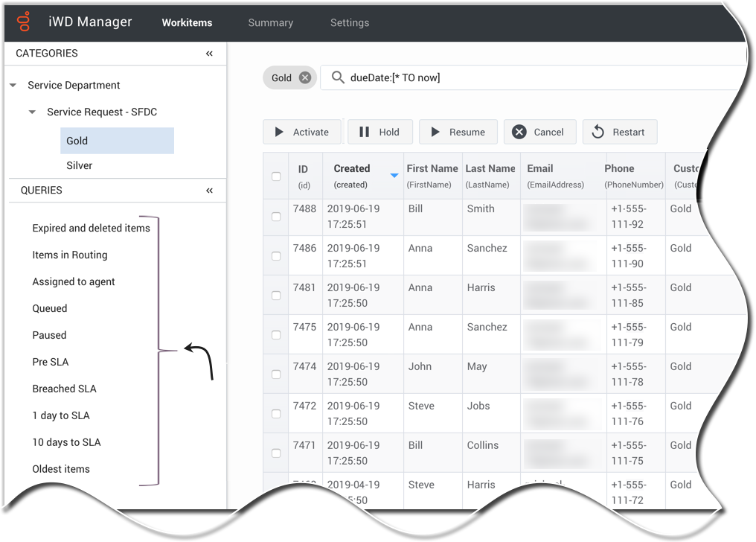Hold the selected workitems

379,132
